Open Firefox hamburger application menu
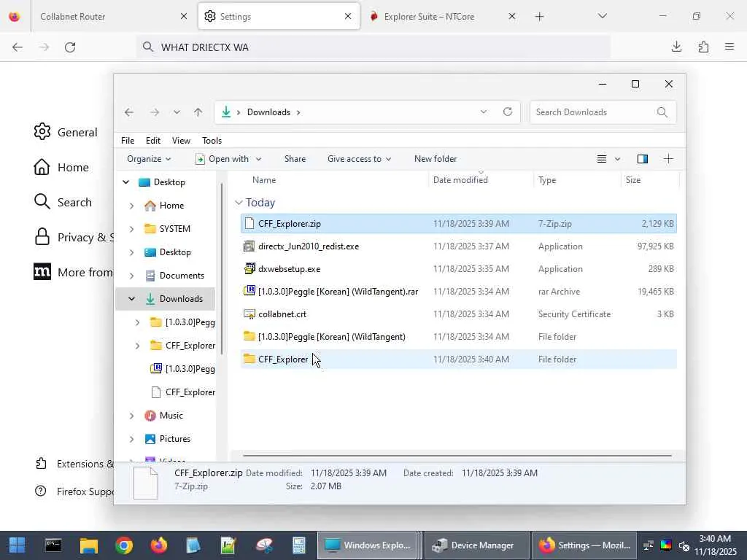This screenshot has height=560, width=747. pos(729,47)
